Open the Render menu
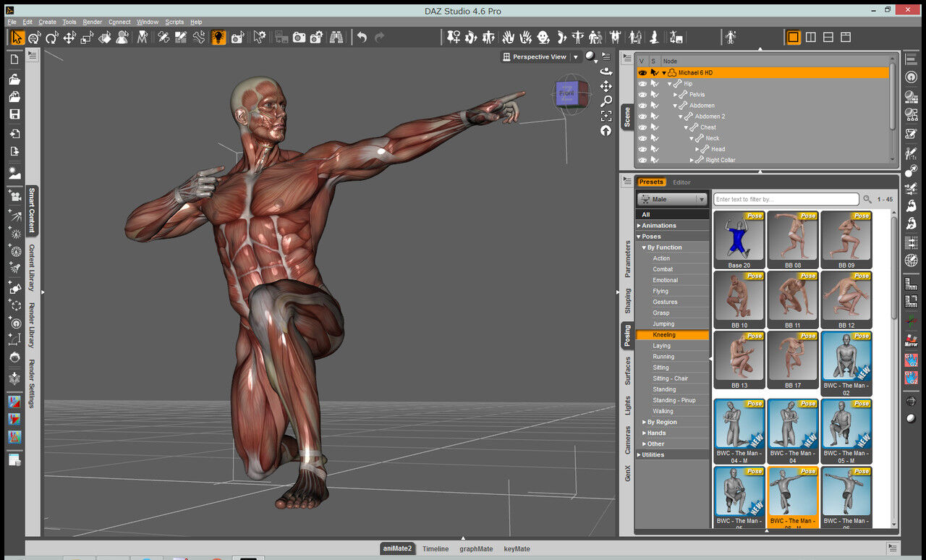 (93, 22)
